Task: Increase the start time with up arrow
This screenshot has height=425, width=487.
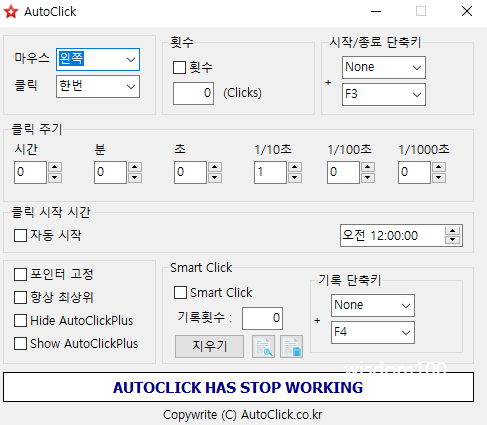Action: pyautogui.click(x=453, y=231)
